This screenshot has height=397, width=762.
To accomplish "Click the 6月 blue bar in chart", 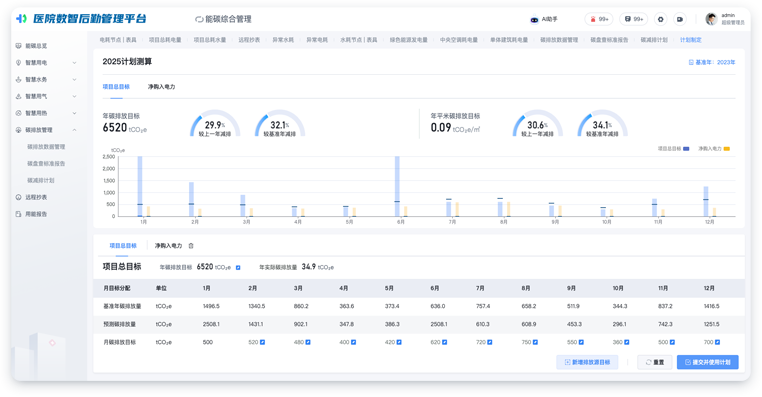I will coord(397,186).
